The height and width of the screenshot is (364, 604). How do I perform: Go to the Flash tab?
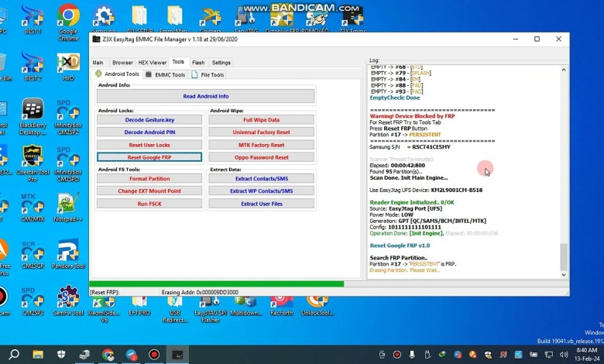[198, 63]
